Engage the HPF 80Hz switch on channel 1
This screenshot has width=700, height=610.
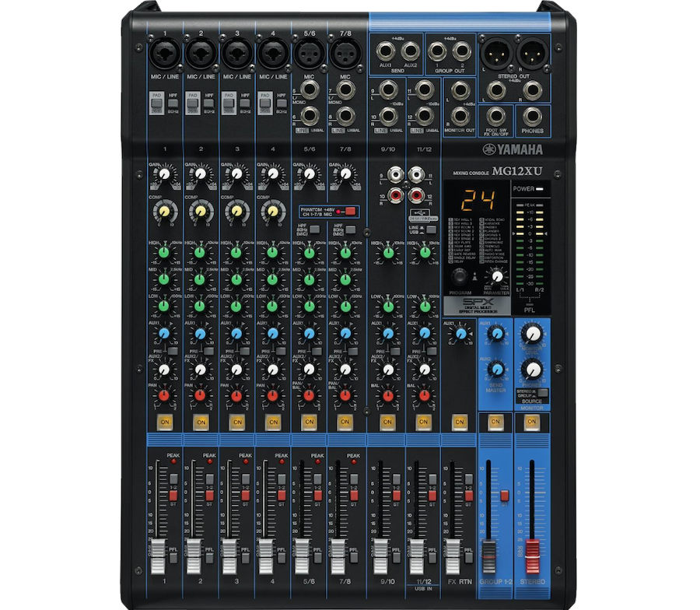tap(173, 103)
